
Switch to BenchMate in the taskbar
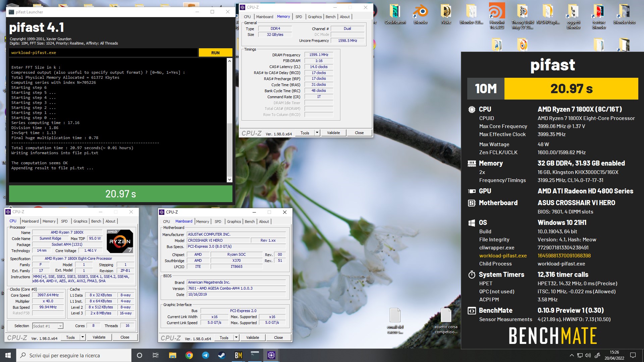tap(238, 355)
